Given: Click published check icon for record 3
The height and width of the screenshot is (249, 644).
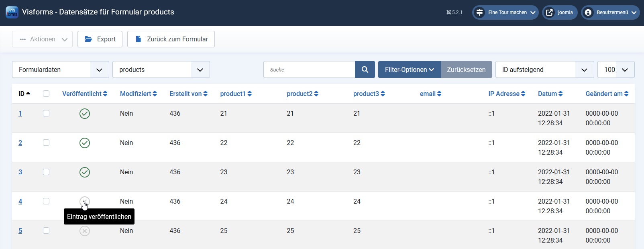Looking at the screenshot, I should (85, 172).
